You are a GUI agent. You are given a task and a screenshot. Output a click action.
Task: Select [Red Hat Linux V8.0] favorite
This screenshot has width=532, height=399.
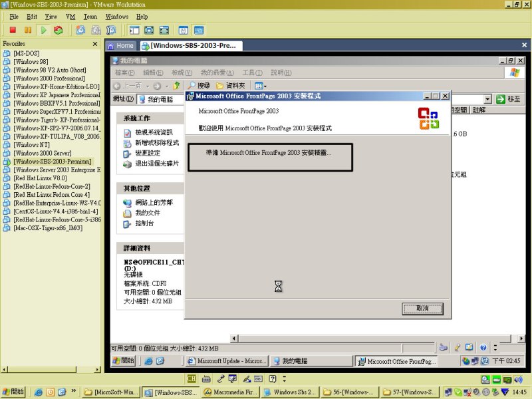pyautogui.click(x=40, y=178)
